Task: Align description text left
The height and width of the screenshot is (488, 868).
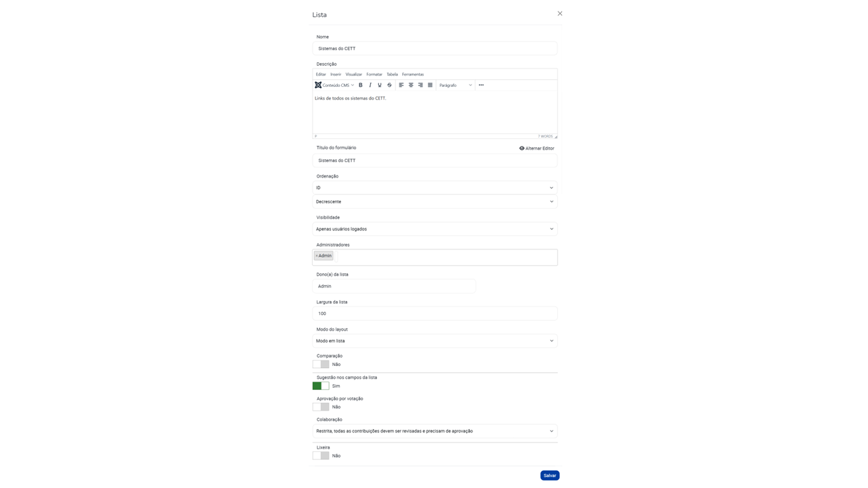Action: [x=401, y=85]
